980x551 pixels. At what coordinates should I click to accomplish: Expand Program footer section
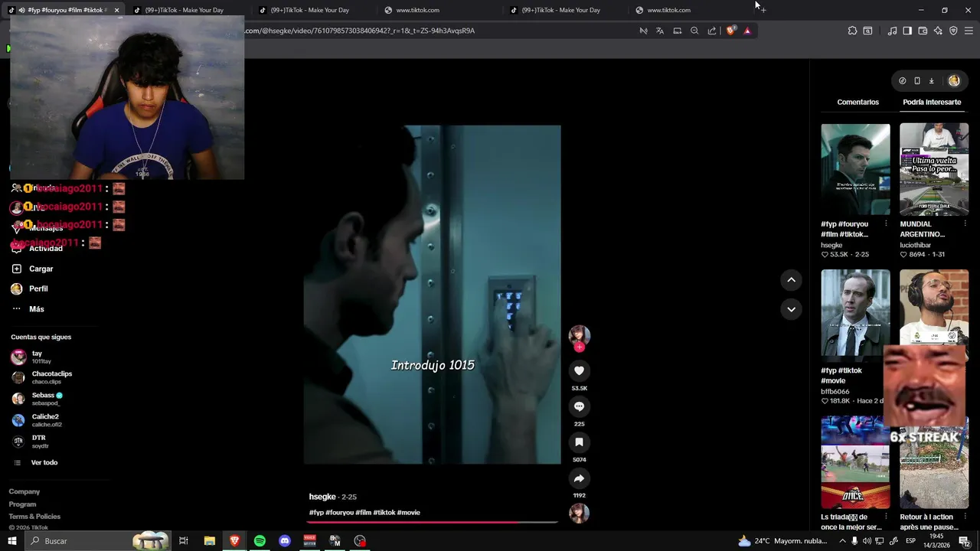pos(22,504)
